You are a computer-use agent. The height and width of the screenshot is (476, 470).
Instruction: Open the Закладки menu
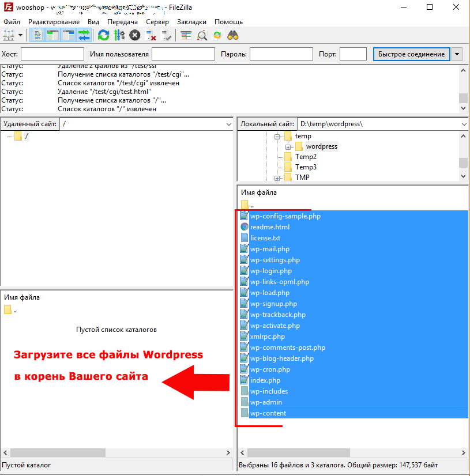point(191,22)
